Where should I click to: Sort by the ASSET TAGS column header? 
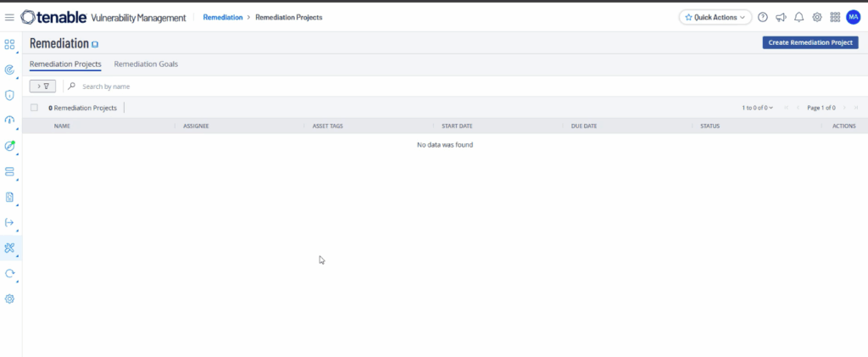328,126
